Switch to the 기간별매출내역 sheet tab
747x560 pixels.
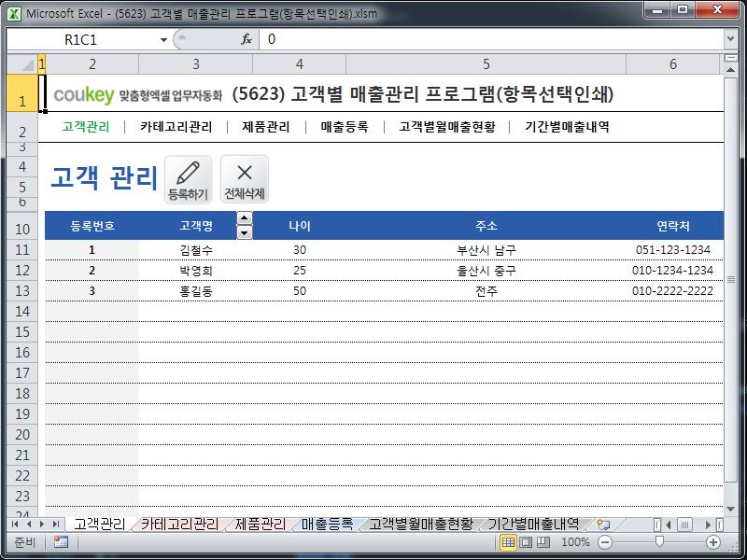tap(533, 525)
